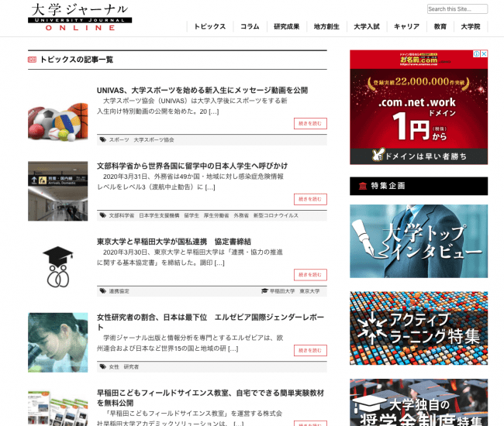The width and height of the screenshot is (504, 426).
Task: Open the 早稲田こどもフィールドサイエンス教室 article title
Action: click(x=211, y=398)
